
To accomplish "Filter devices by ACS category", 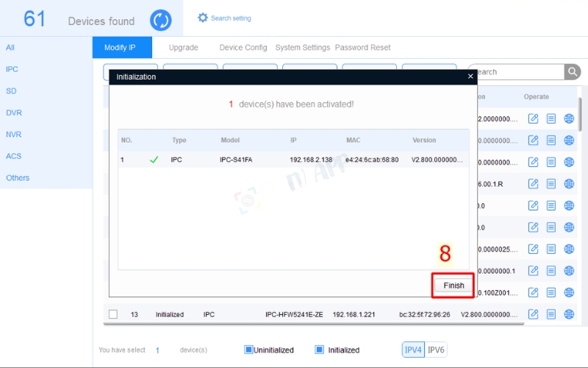I will 13,156.
